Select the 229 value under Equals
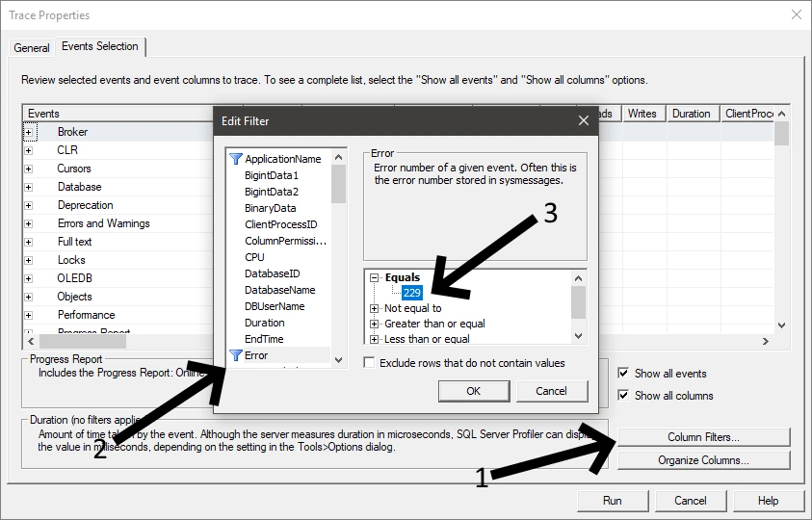This screenshot has width=812, height=520. (x=412, y=293)
